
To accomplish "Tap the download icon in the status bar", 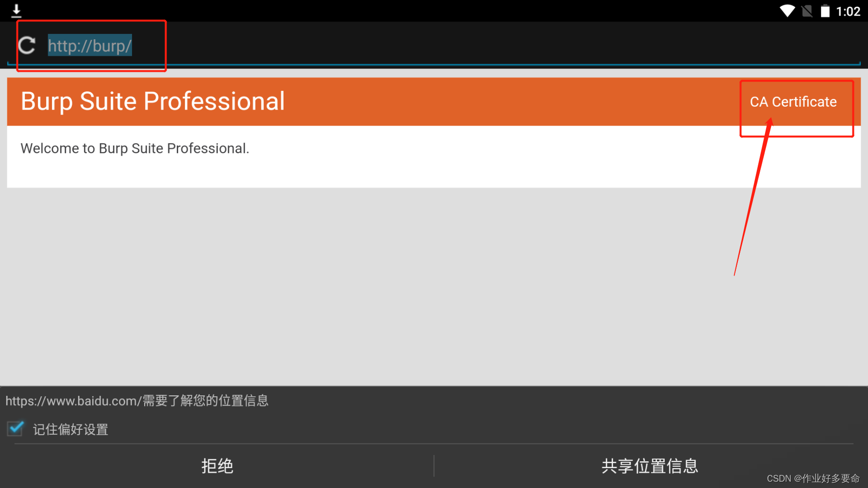I will [x=17, y=10].
